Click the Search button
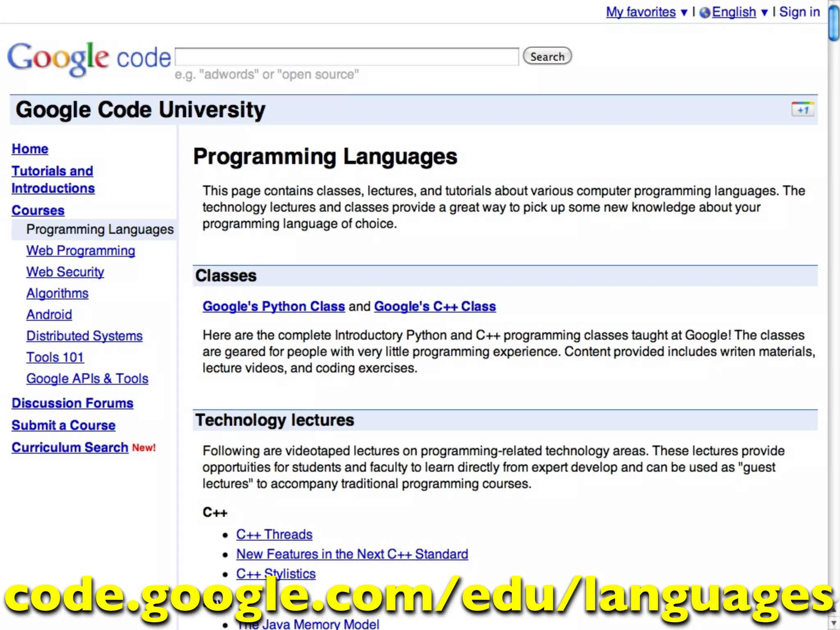The width and height of the screenshot is (840, 630). tap(547, 56)
